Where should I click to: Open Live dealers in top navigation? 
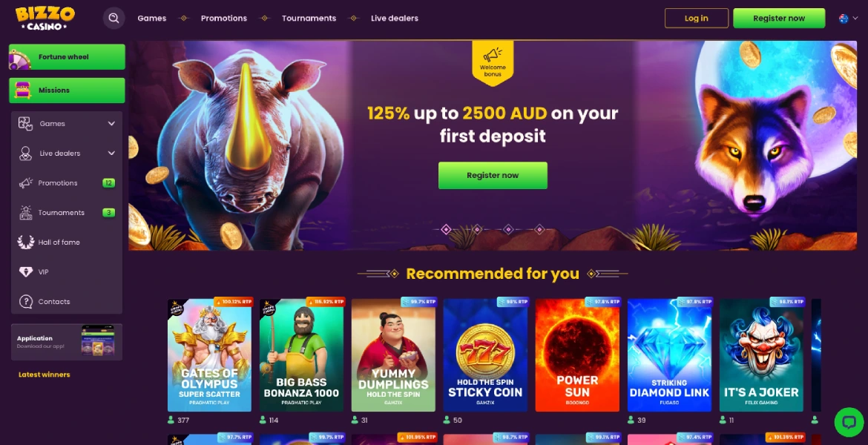[x=395, y=19]
